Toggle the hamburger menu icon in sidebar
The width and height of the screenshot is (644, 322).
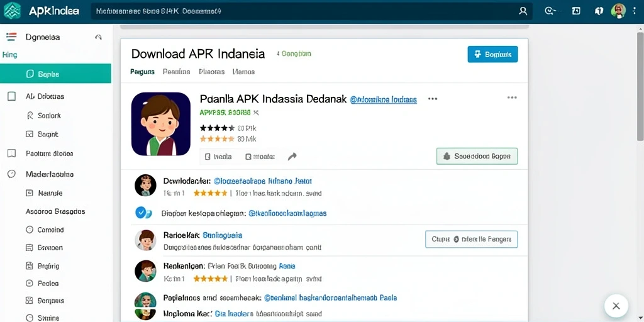tap(11, 37)
